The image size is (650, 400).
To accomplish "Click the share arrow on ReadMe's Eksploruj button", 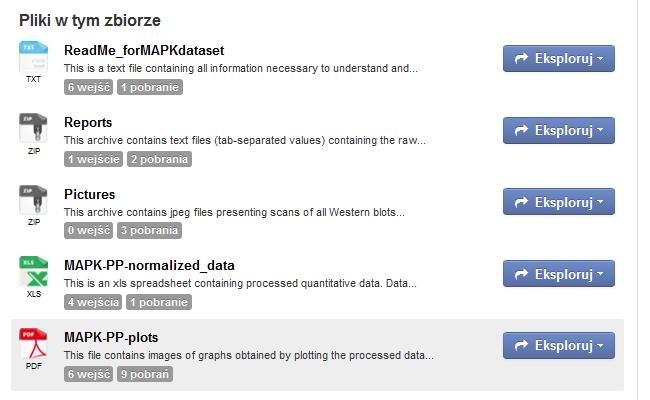I will [x=521, y=58].
